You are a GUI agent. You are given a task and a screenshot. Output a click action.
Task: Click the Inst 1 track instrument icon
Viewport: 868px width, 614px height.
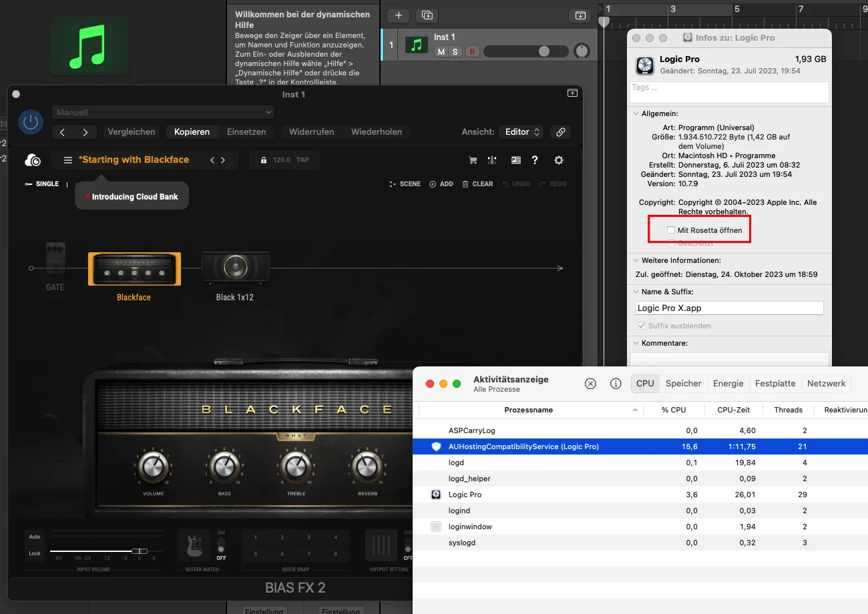417,45
